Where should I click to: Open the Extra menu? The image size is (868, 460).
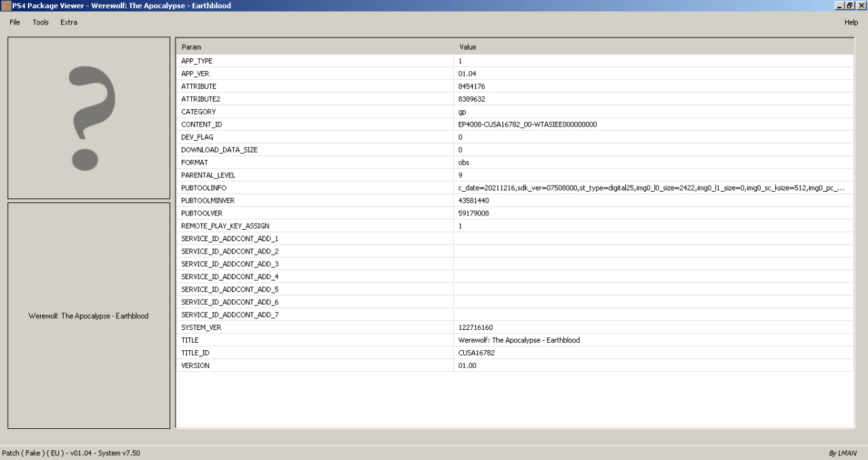(68, 22)
